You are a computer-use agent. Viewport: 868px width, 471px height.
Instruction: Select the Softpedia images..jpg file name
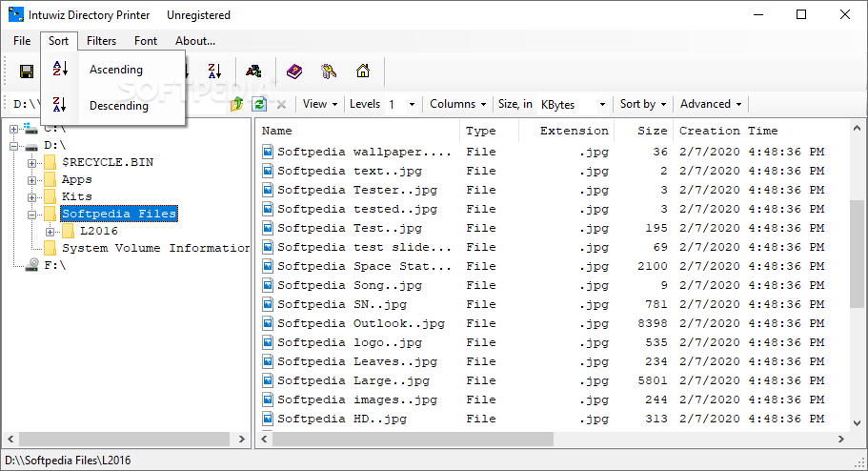pos(357,399)
